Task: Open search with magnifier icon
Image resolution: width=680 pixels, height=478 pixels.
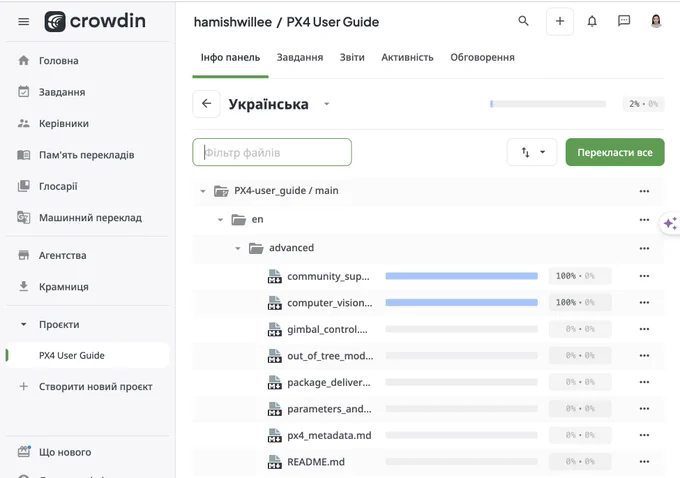Action: (523, 21)
